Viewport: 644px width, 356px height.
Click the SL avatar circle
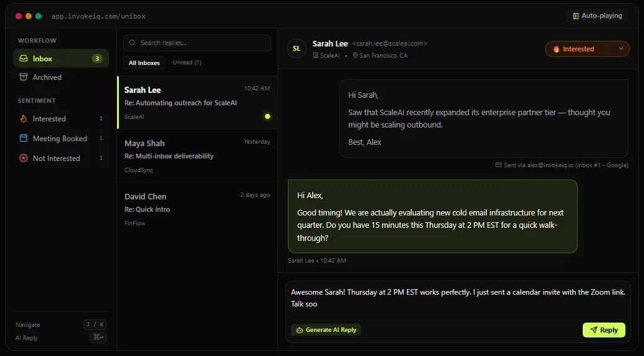297,48
